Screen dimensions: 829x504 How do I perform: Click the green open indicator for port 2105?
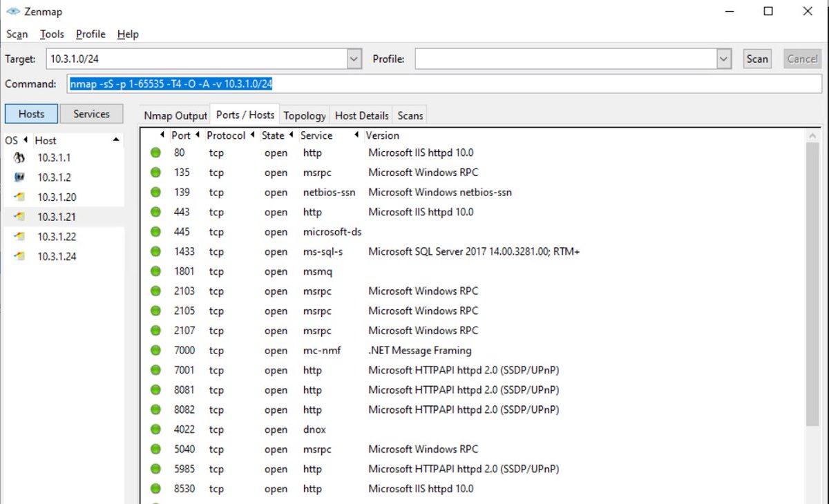pyautogui.click(x=156, y=311)
